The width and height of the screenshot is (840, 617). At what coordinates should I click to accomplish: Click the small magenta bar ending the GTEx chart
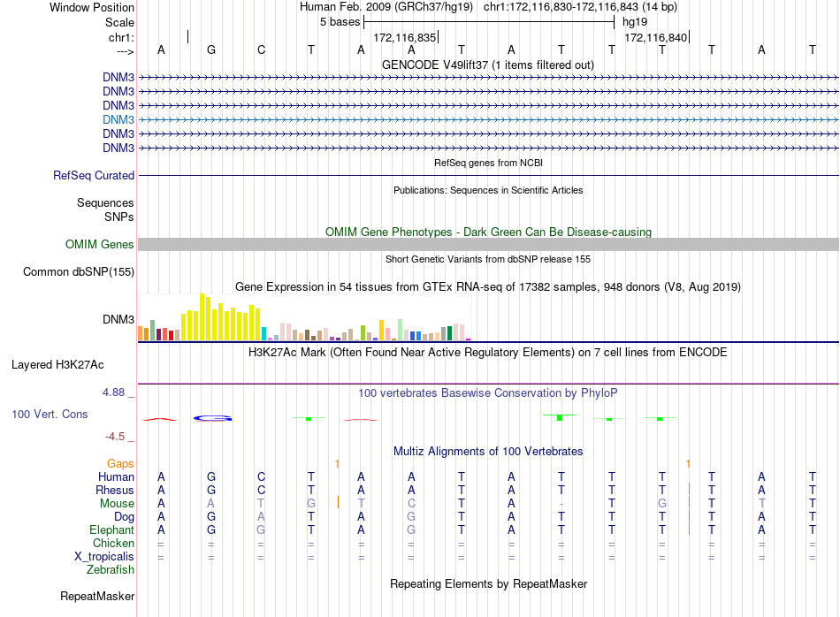tap(469, 339)
